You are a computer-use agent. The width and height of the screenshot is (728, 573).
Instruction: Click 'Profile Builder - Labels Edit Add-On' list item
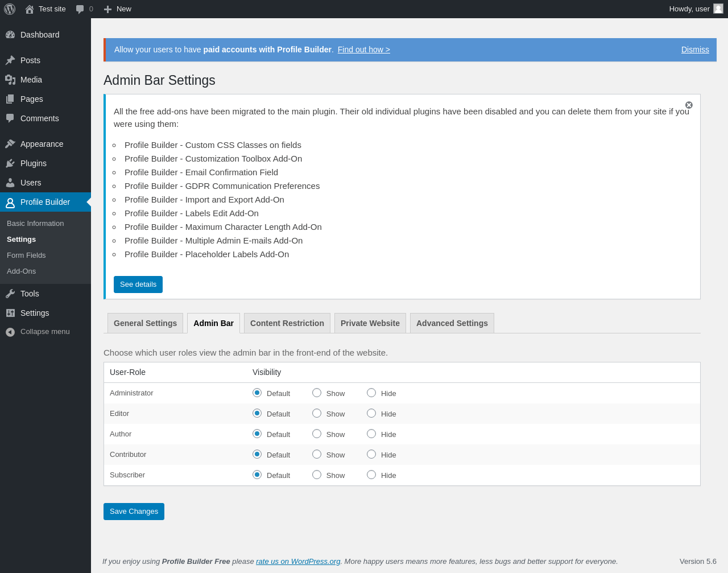(x=192, y=213)
